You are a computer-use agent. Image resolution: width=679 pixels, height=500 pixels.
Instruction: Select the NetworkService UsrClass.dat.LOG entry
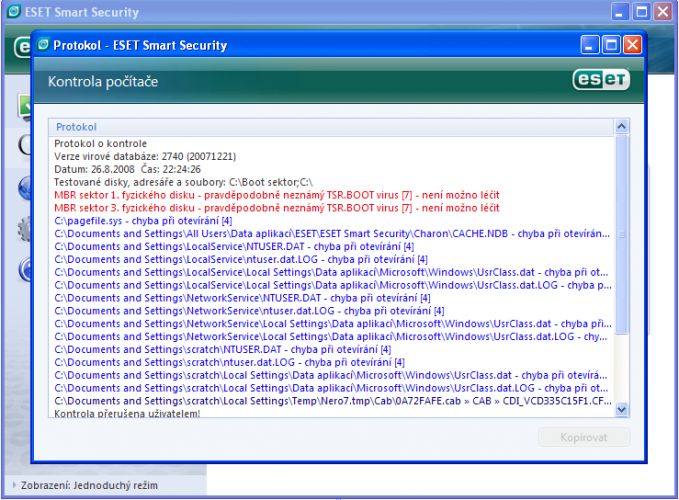[331, 336]
